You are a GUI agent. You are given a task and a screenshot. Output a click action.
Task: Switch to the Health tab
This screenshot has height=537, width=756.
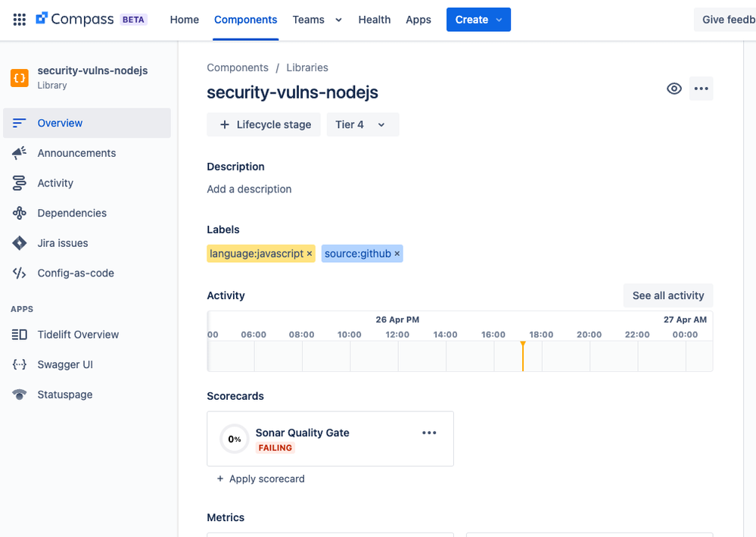point(374,20)
